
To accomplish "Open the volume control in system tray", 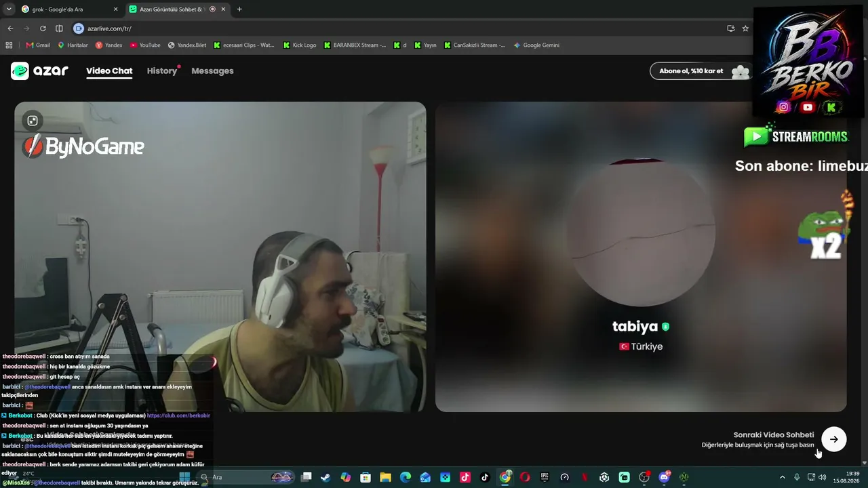I will pos(823,477).
